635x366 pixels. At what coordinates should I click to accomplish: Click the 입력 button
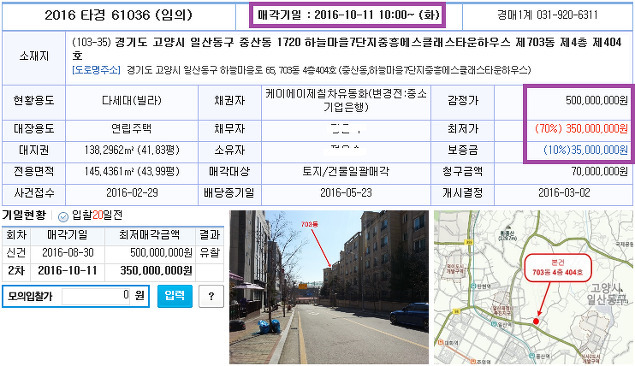[x=175, y=296]
